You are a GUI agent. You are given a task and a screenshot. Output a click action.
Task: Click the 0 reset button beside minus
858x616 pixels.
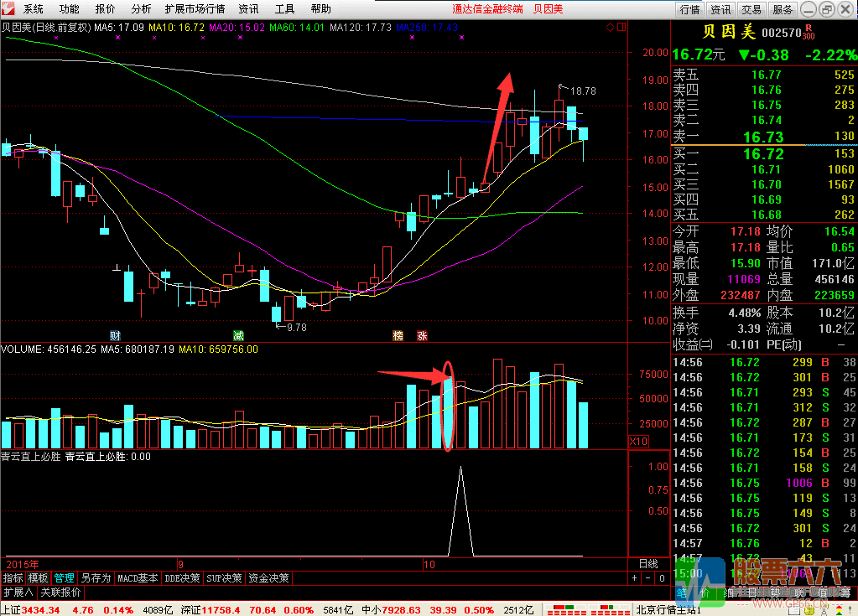coord(662,578)
